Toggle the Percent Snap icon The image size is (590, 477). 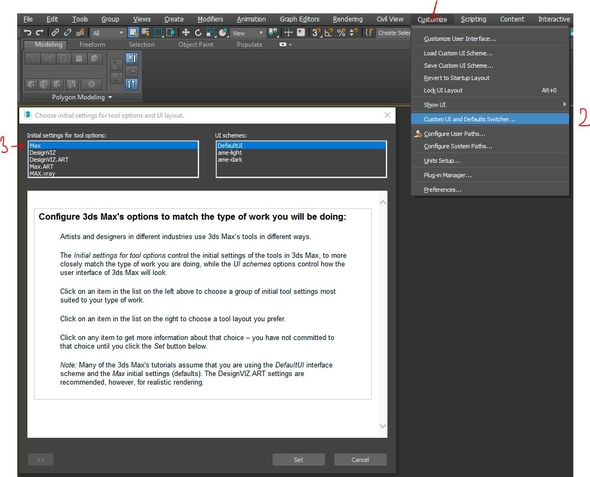pos(341,33)
